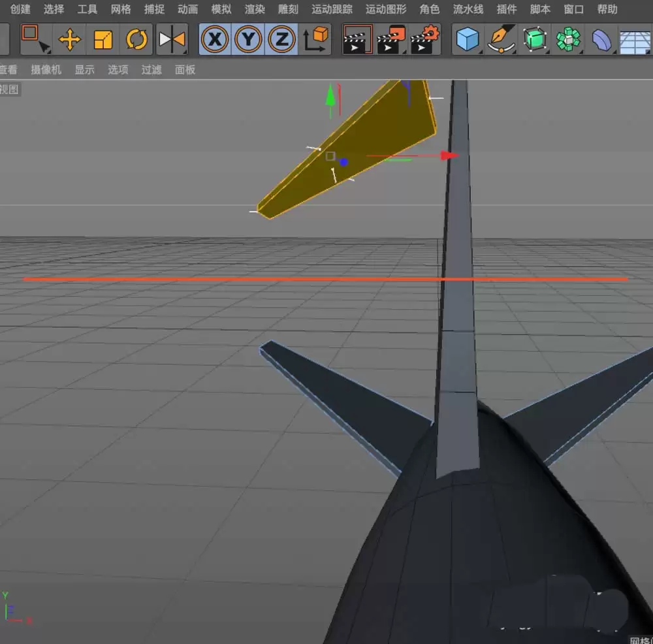The height and width of the screenshot is (644, 653).
Task: Add a Subdivision Surface generator
Action: tap(534, 39)
